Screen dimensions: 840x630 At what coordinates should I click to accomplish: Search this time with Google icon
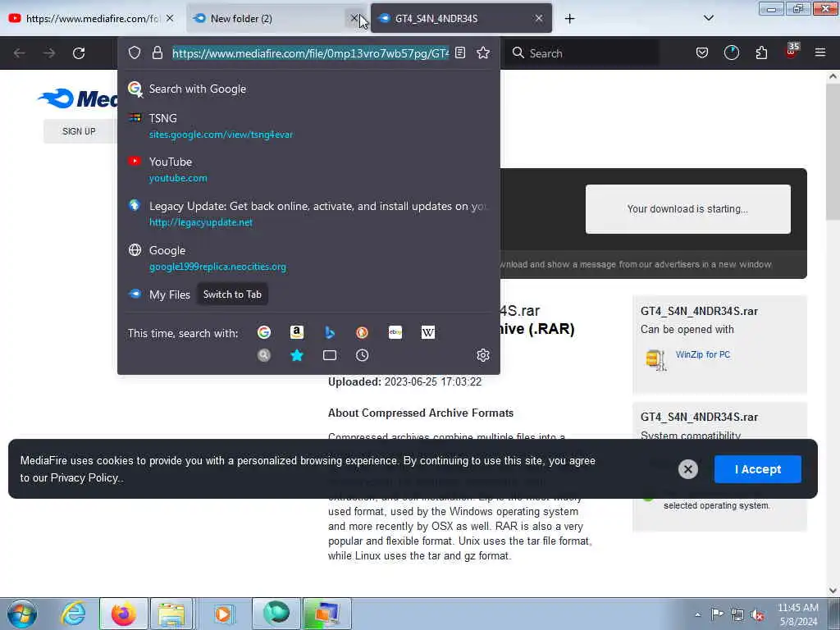[264, 332]
